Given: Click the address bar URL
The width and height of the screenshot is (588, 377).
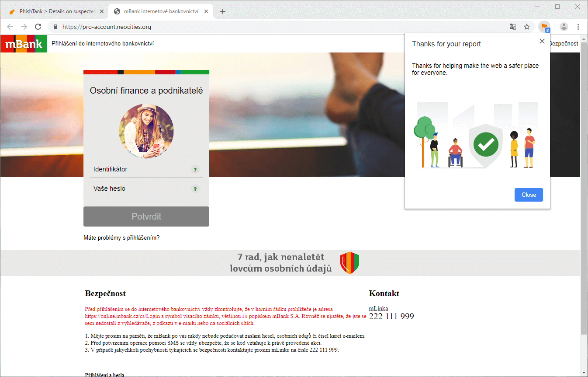Looking at the screenshot, I should pyautogui.click(x=107, y=27).
